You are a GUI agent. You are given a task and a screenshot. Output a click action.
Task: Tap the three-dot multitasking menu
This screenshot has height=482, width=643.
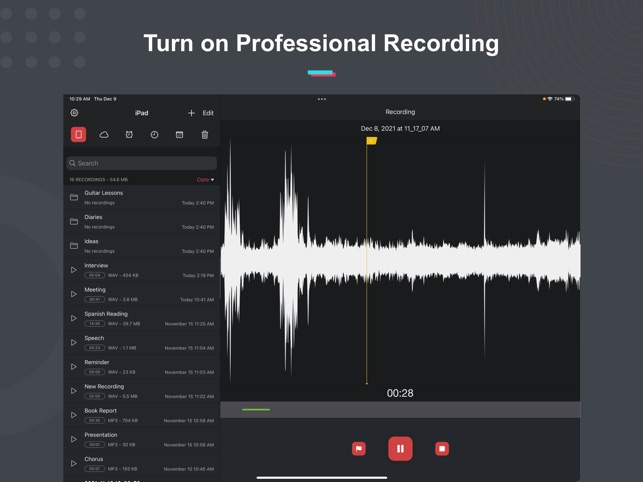[322, 99]
